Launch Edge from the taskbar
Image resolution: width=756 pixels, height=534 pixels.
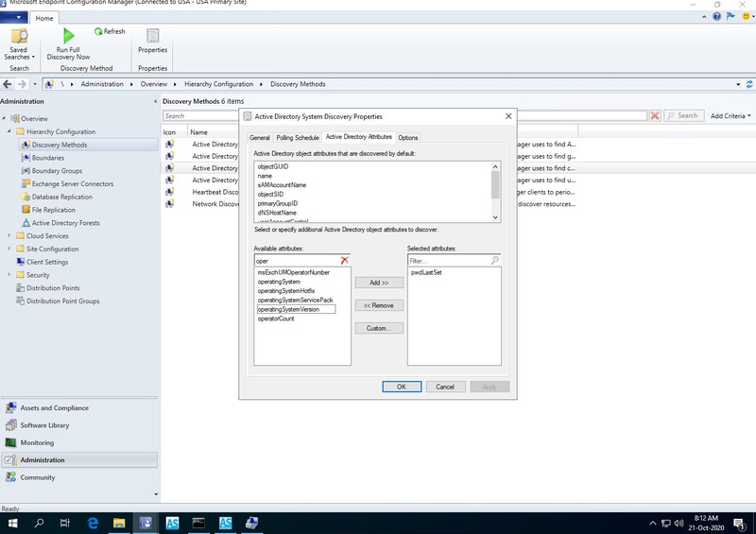pos(93,523)
